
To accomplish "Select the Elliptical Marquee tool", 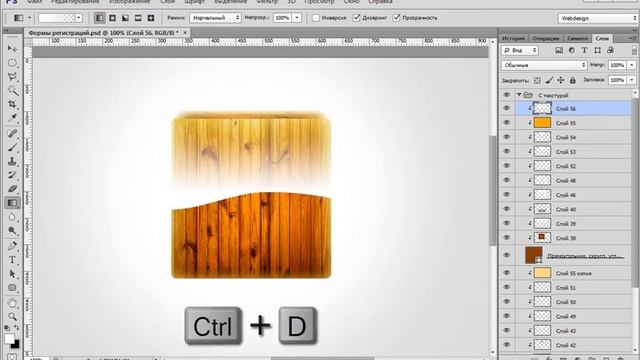I will click(12, 63).
